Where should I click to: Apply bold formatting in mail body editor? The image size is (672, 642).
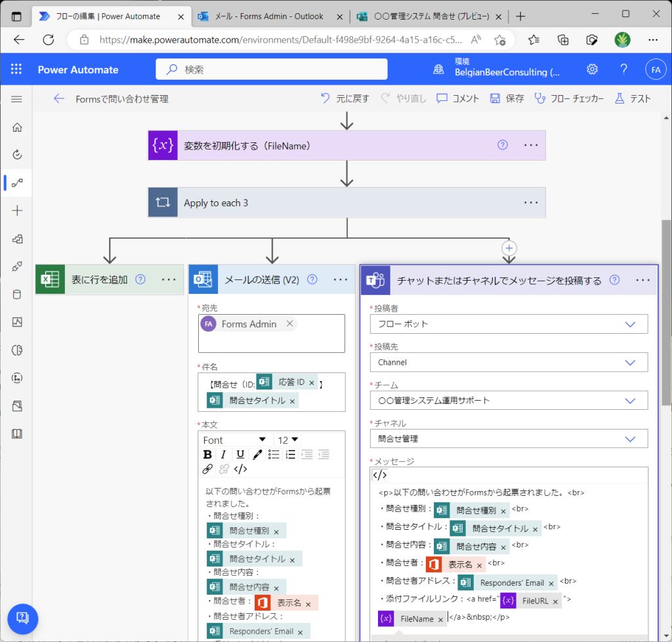(207, 454)
